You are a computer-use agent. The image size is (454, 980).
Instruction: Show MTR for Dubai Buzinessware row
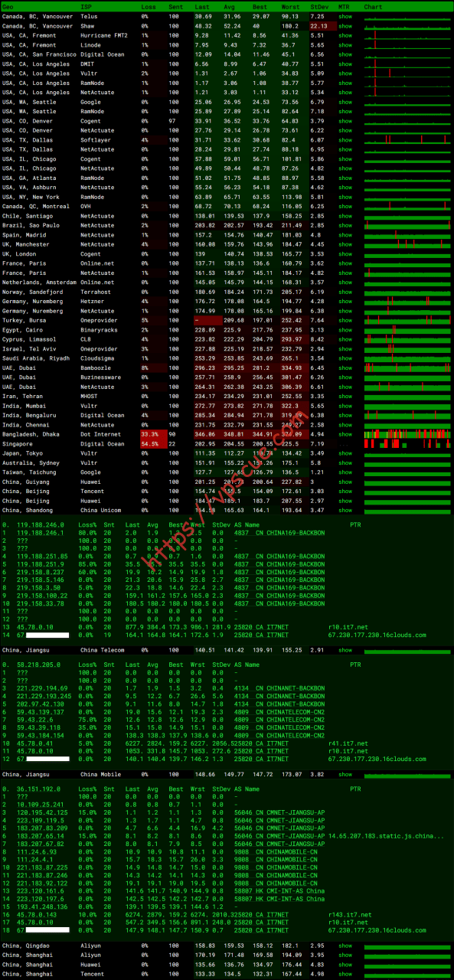click(x=345, y=377)
